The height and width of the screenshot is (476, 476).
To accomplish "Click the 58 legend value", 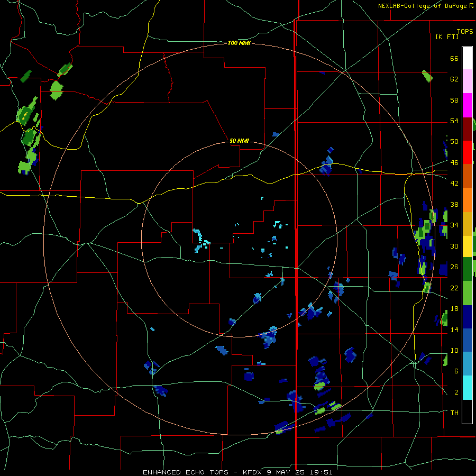I will pos(454,100).
